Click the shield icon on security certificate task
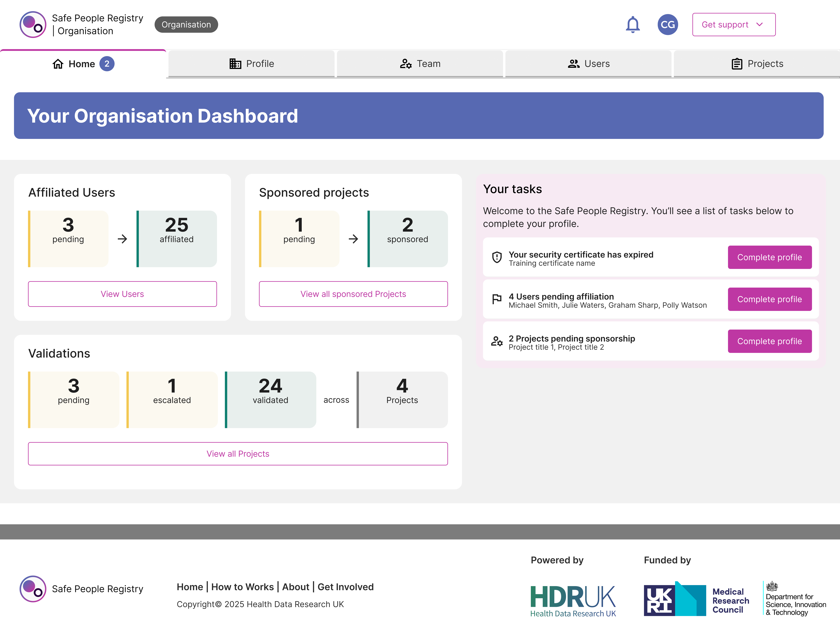The height and width of the screenshot is (631, 840). pos(497,257)
